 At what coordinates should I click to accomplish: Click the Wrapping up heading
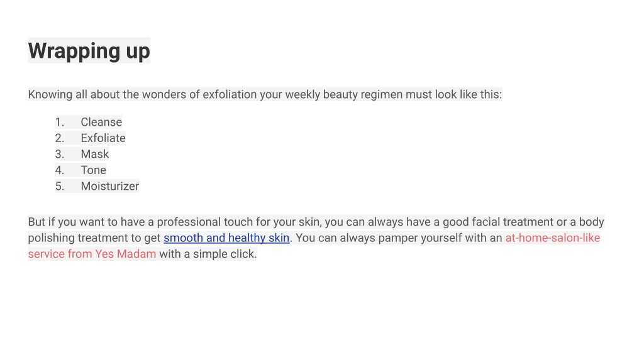[x=89, y=51]
